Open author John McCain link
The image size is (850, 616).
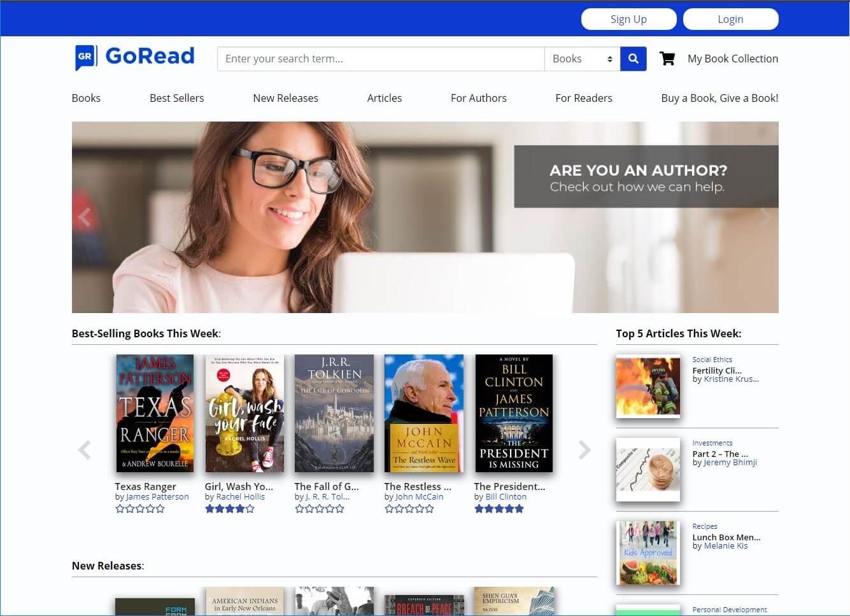420,497
